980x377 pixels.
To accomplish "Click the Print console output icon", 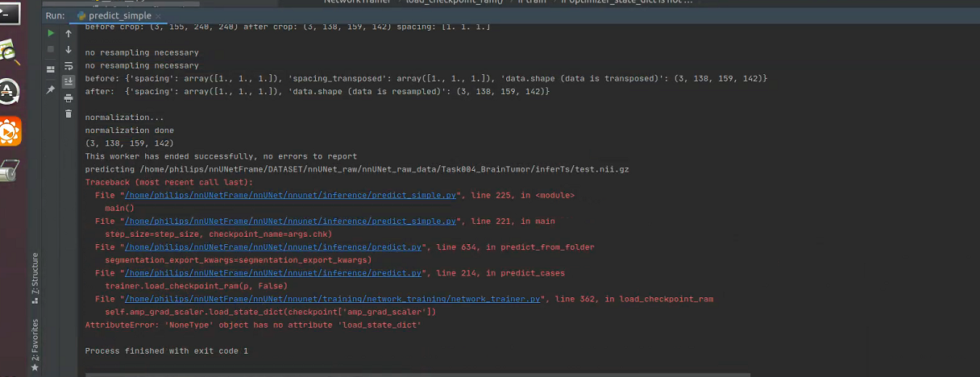I will [x=69, y=97].
